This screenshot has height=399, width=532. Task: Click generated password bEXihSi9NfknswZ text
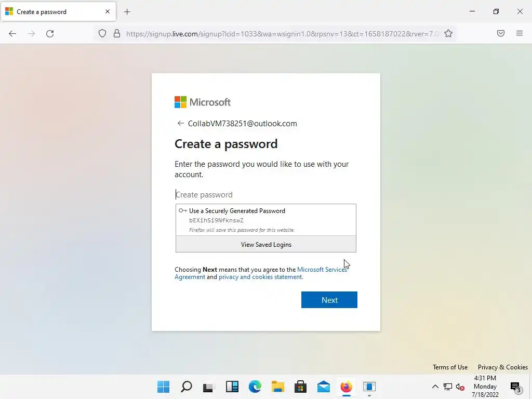pyautogui.click(x=216, y=220)
